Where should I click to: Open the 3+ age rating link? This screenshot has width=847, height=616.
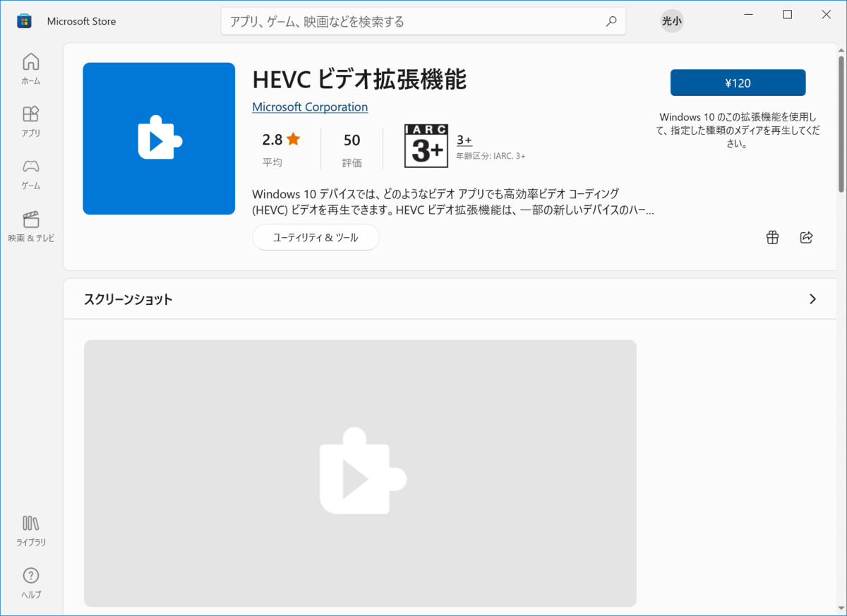click(464, 140)
